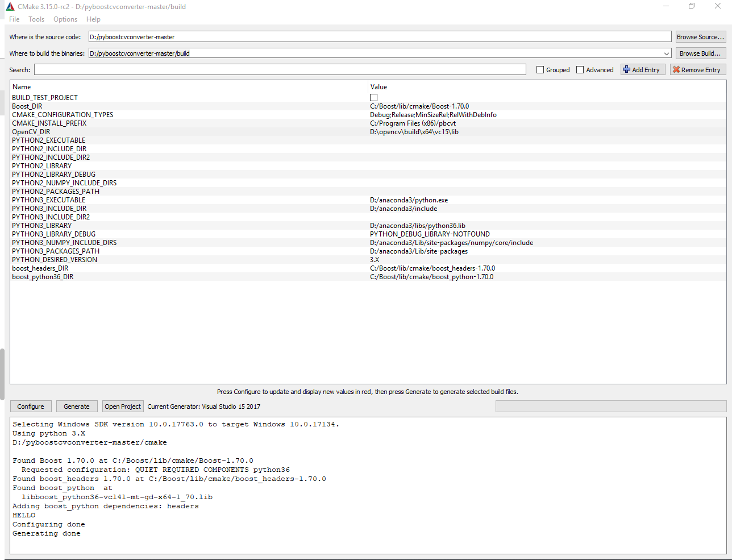Open the File menu
This screenshot has width=732, height=560.
[14, 19]
